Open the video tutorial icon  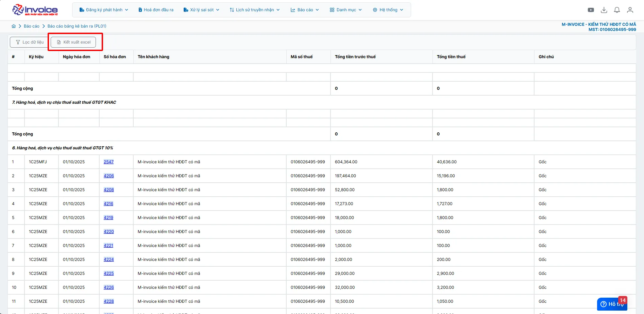[x=591, y=10]
